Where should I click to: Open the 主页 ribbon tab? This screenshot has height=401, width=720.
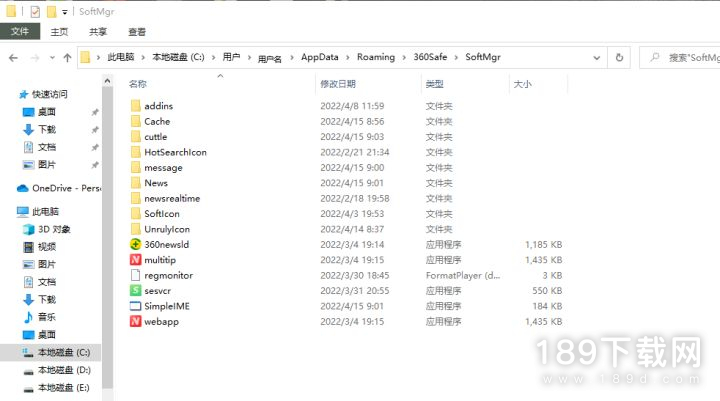pos(59,32)
